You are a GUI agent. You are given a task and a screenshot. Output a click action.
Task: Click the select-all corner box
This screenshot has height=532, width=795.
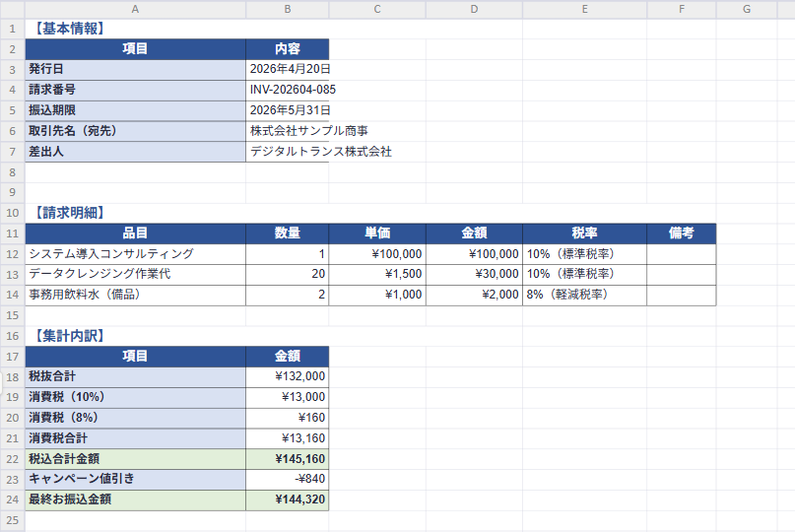coord(12,9)
